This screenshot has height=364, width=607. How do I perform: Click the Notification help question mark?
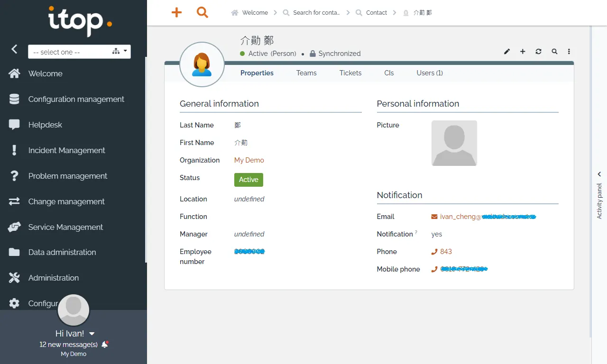pos(416,232)
